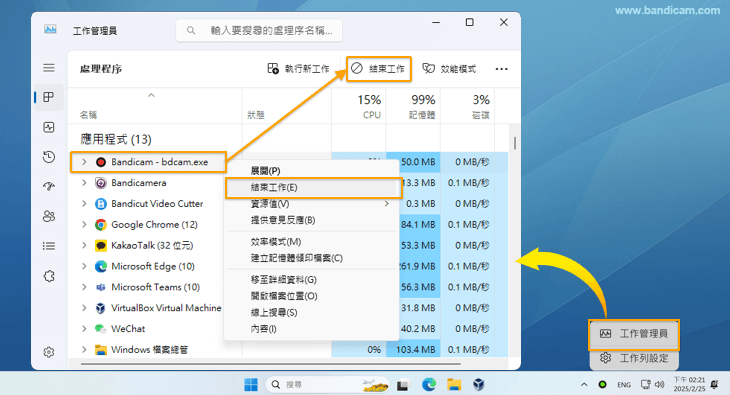Screen dimensions: 730x395
Task: Click the process search field in Task Manager
Action: tap(259, 30)
